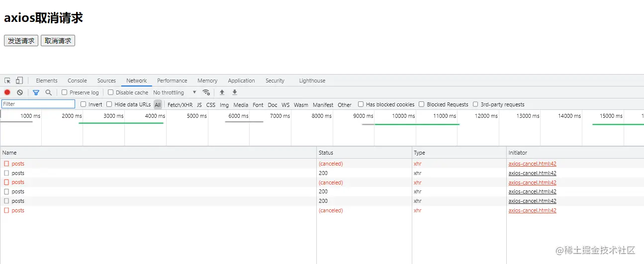Sort by the Initiator column header
The height and width of the screenshot is (264, 644).
[575, 153]
